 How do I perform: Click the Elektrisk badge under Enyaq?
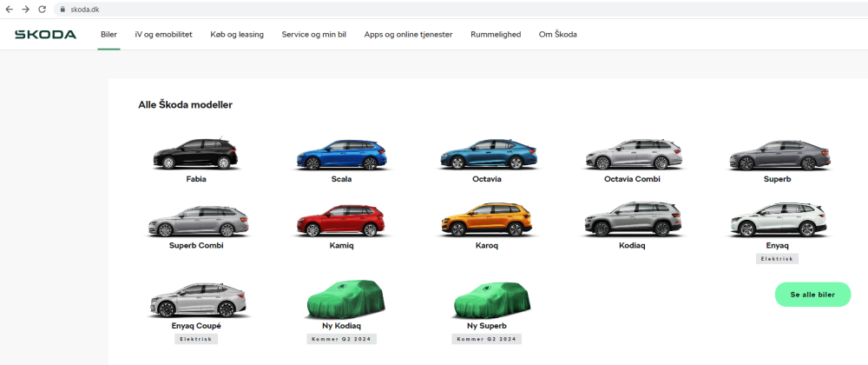[777, 259]
